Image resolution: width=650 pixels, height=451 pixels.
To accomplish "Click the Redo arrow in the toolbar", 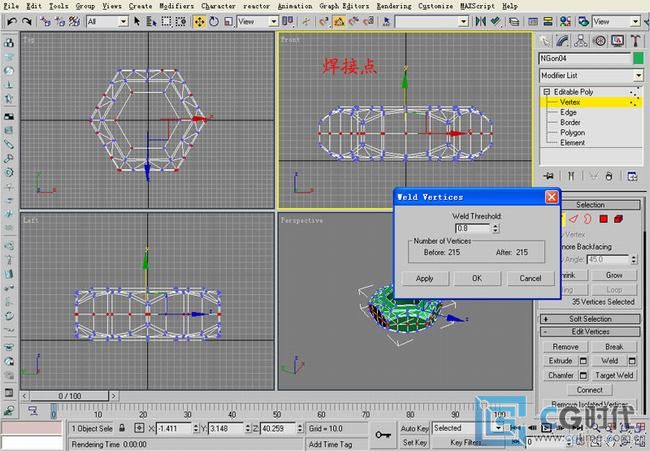I will click(27, 21).
